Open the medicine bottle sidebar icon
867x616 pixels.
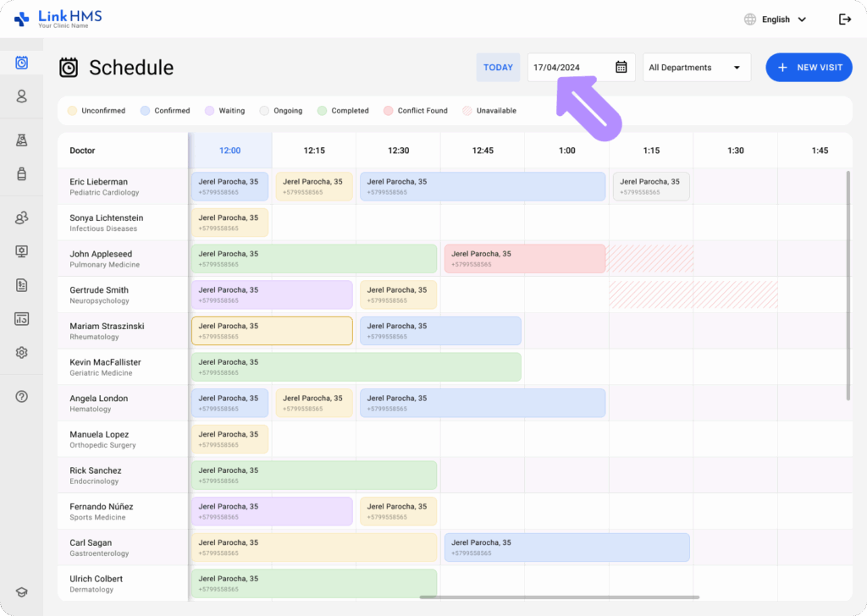click(22, 173)
